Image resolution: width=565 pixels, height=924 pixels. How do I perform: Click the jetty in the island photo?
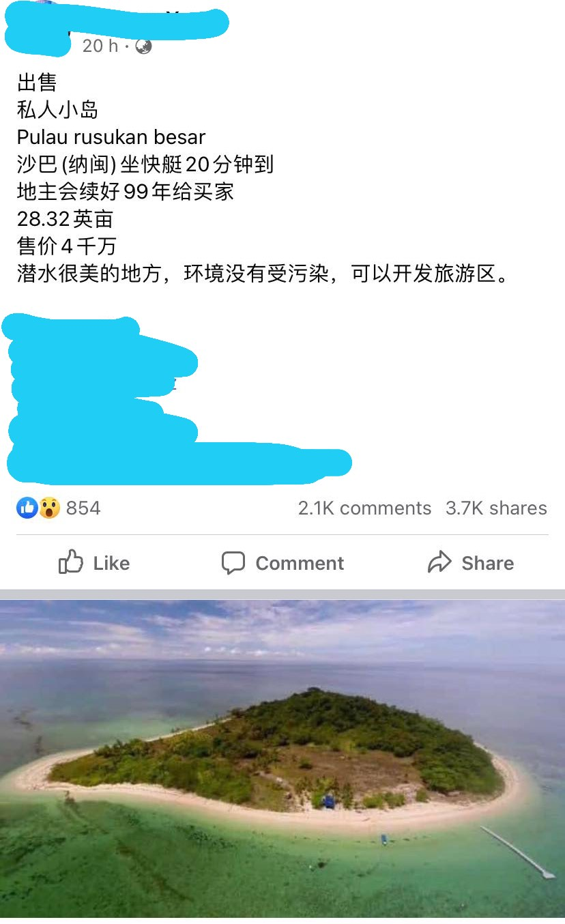518,852
